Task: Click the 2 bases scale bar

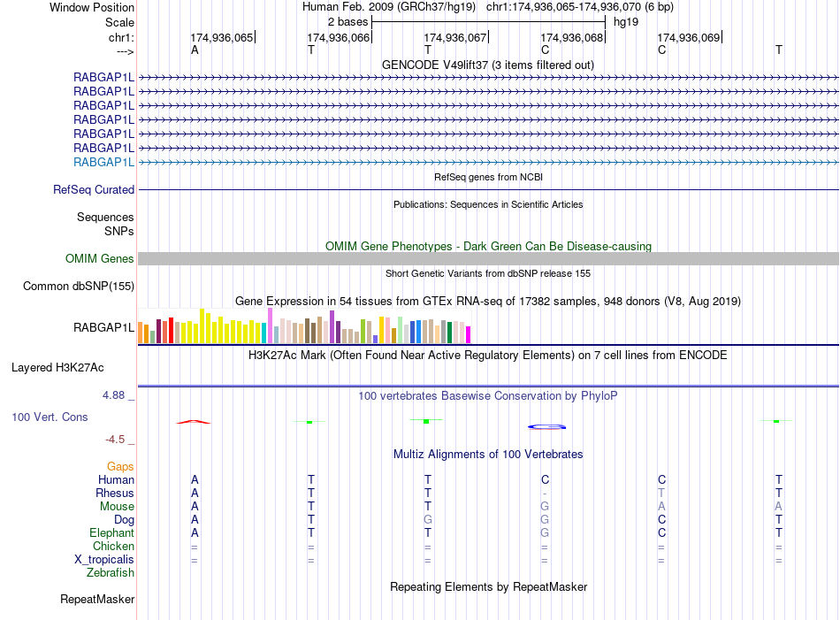Action: click(x=488, y=22)
